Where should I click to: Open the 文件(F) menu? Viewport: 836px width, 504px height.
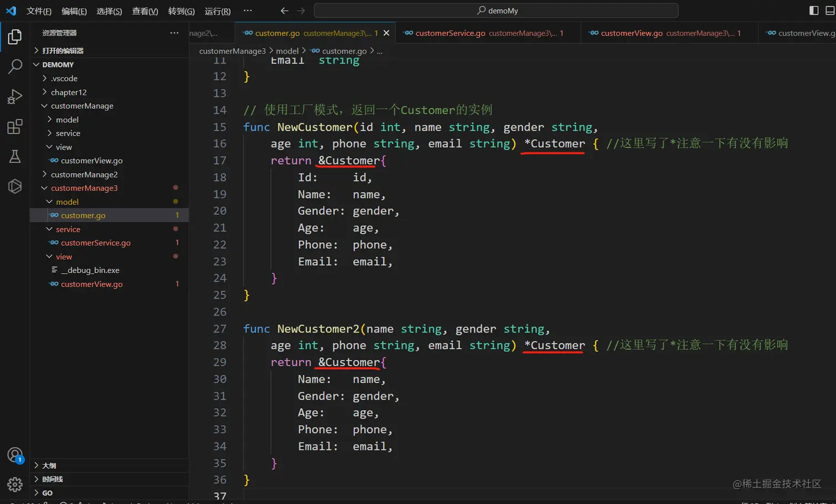39,11
